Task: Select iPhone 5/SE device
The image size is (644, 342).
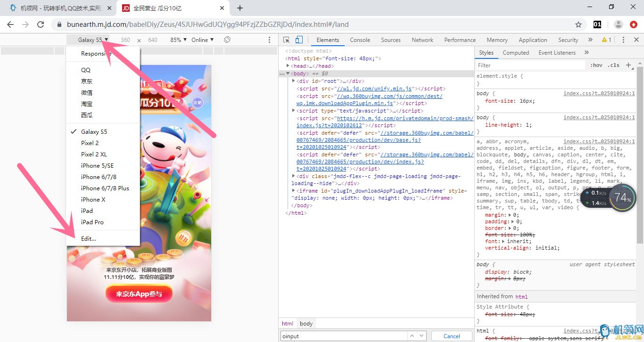Action: [x=103, y=166]
